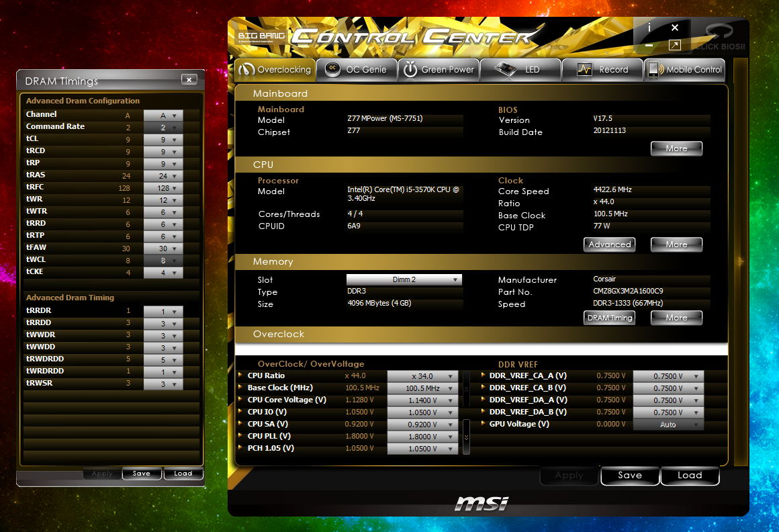Save overclock settings in Control Center
The width and height of the screenshot is (779, 532).
click(630, 476)
